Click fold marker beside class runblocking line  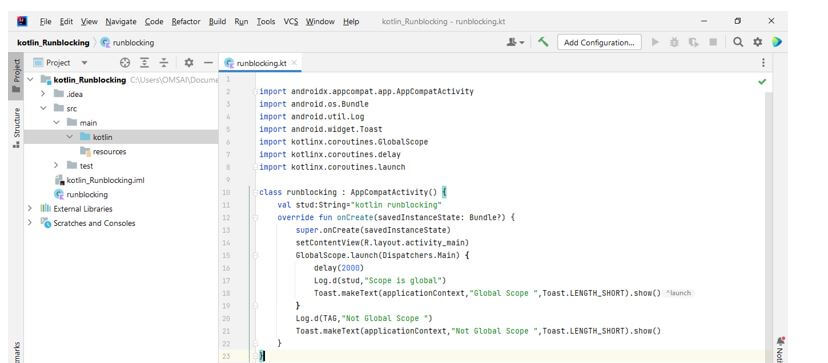(x=255, y=192)
